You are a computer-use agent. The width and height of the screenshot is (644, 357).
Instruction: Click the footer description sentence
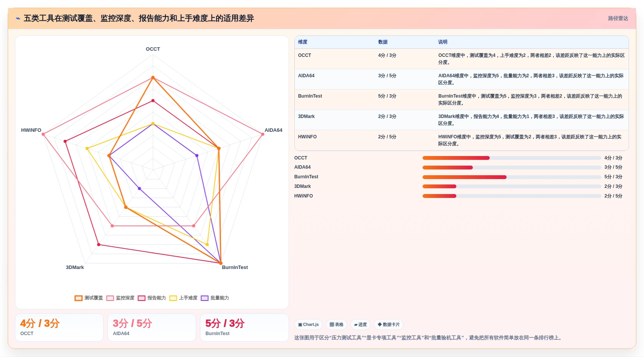tap(429, 338)
